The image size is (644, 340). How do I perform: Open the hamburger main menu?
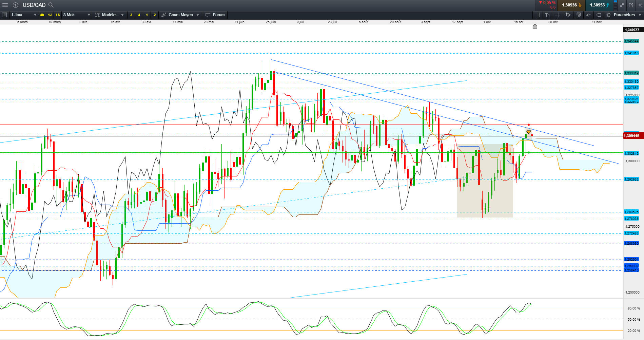pyautogui.click(x=5, y=5)
